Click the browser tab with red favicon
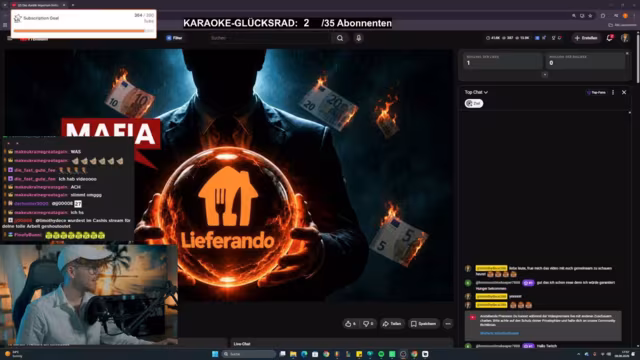The height and width of the screenshot is (360, 640). point(38,5)
